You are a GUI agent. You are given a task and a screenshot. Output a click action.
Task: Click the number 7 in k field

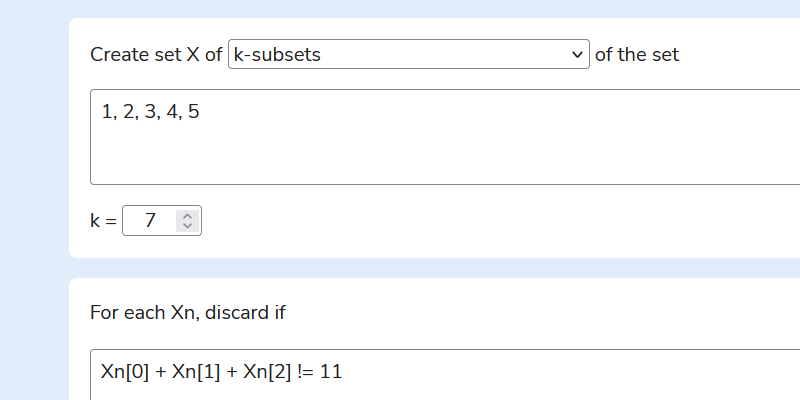150,221
